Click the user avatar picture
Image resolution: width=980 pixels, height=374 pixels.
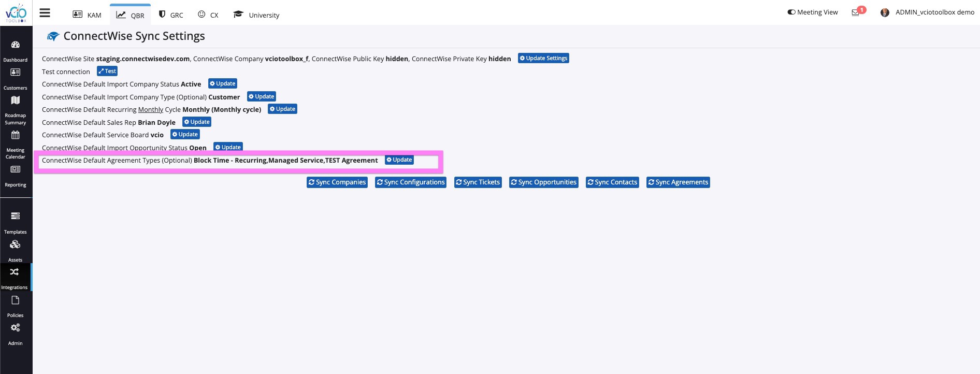885,12
